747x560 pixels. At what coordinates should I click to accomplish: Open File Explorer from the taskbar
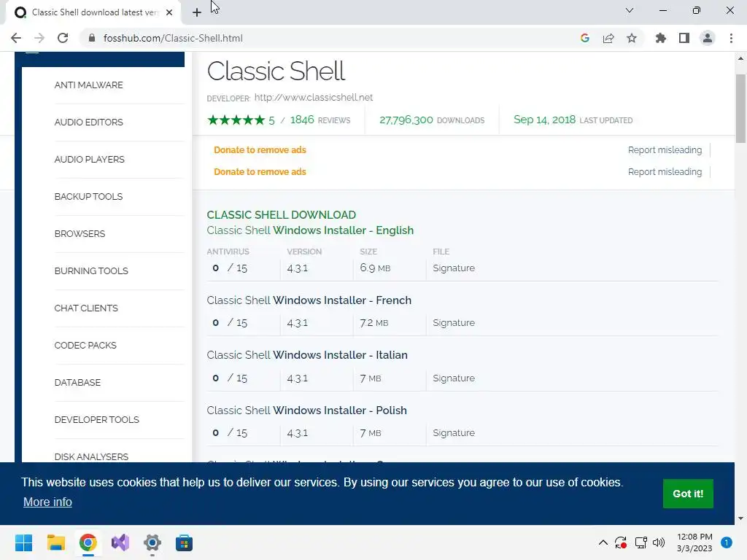pos(55,542)
